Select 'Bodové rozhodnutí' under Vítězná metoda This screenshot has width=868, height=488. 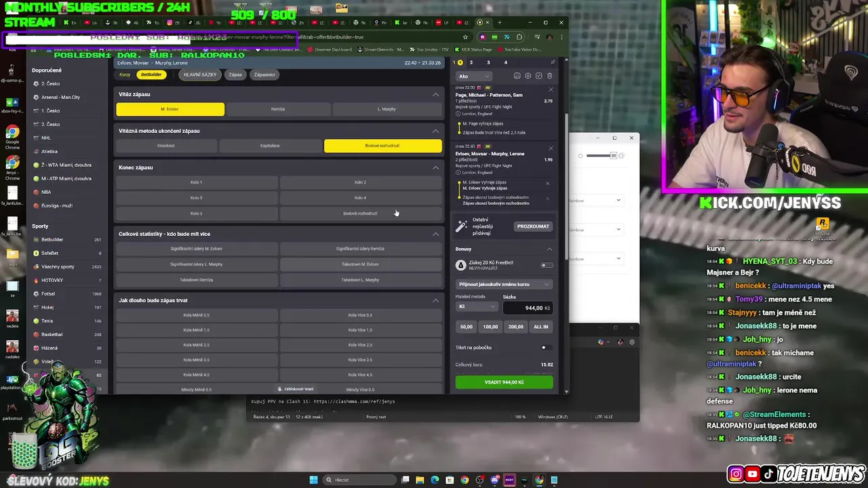[382, 146]
